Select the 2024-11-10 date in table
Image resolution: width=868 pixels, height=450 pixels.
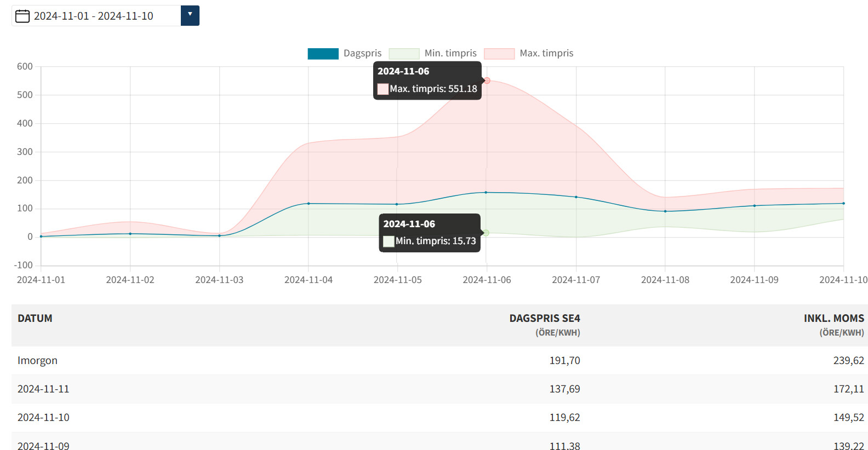(x=43, y=417)
